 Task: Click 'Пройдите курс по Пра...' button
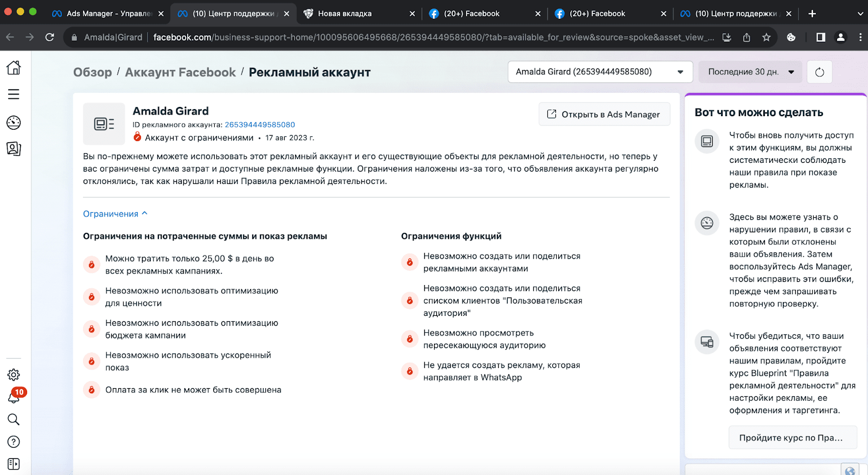[x=793, y=438]
